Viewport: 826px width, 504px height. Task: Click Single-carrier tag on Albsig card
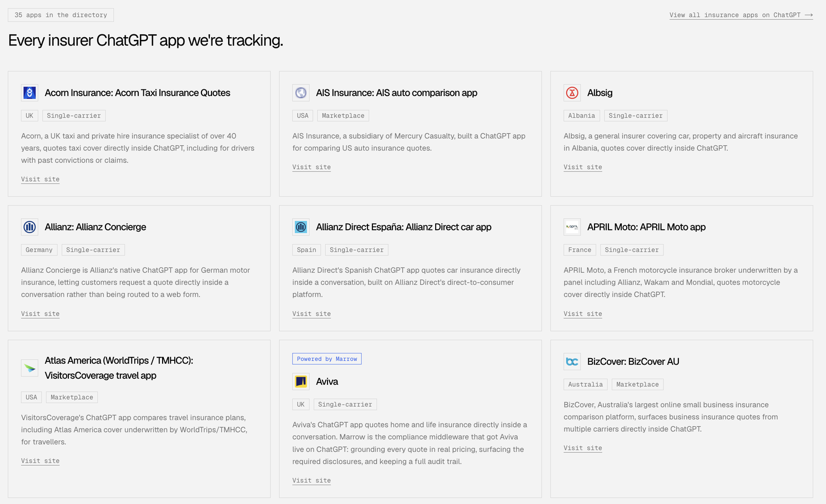pyautogui.click(x=636, y=115)
